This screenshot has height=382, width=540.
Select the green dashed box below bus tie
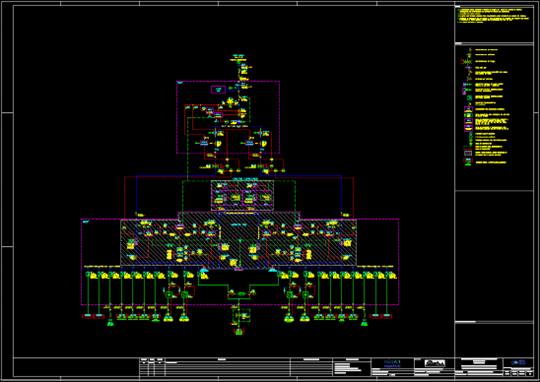click(x=241, y=316)
